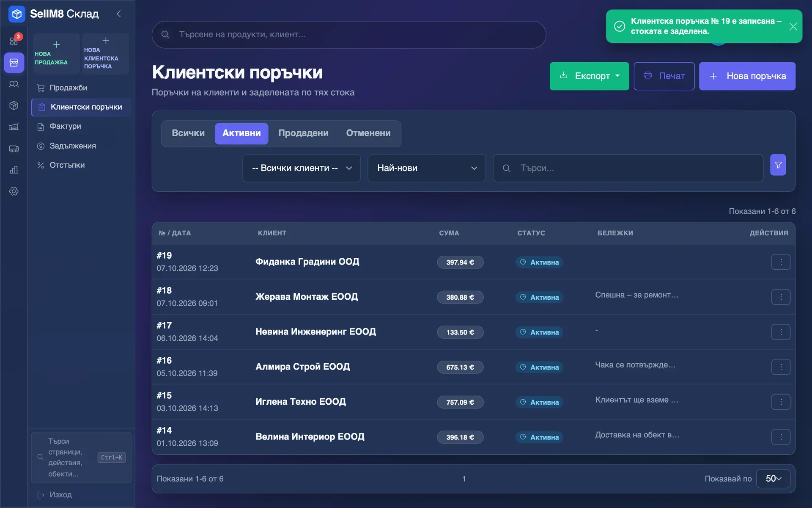
Task: Open the warehouse icon in rail
Action: tap(14, 127)
